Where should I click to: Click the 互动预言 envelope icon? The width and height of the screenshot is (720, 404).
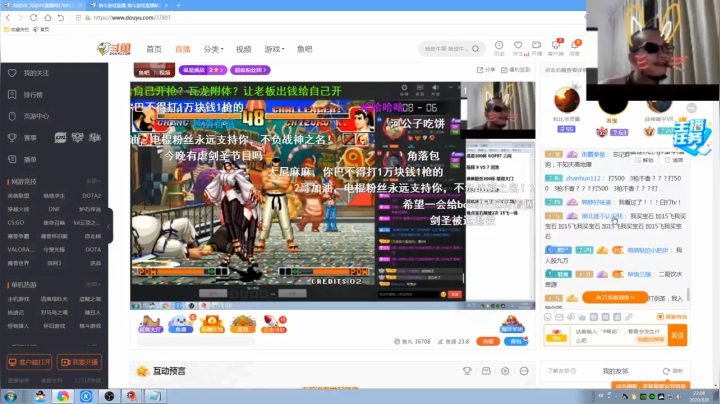486,371
